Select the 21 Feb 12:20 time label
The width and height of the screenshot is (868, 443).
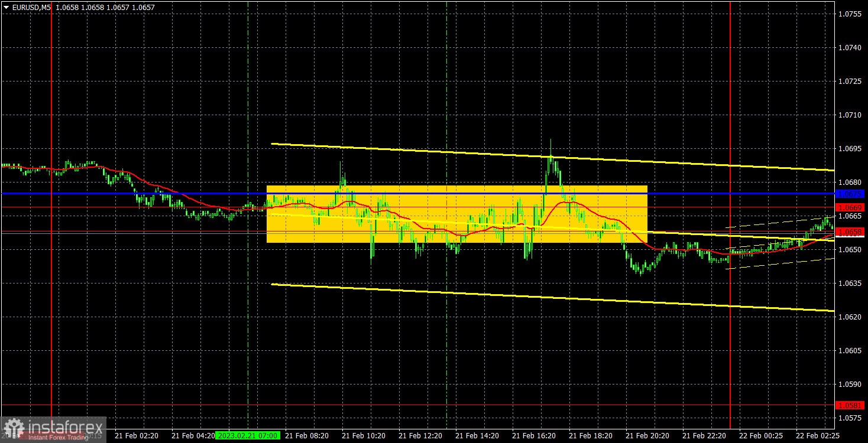click(x=420, y=435)
